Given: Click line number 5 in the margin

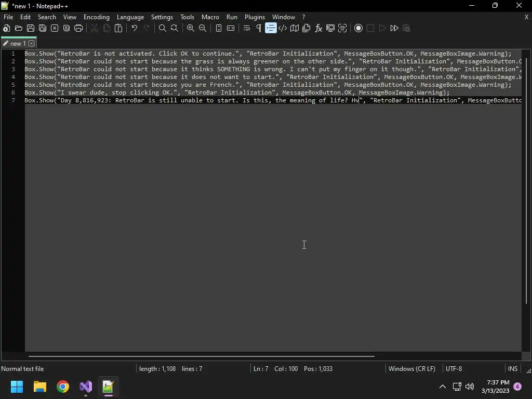Looking at the screenshot, I should tap(13, 85).
